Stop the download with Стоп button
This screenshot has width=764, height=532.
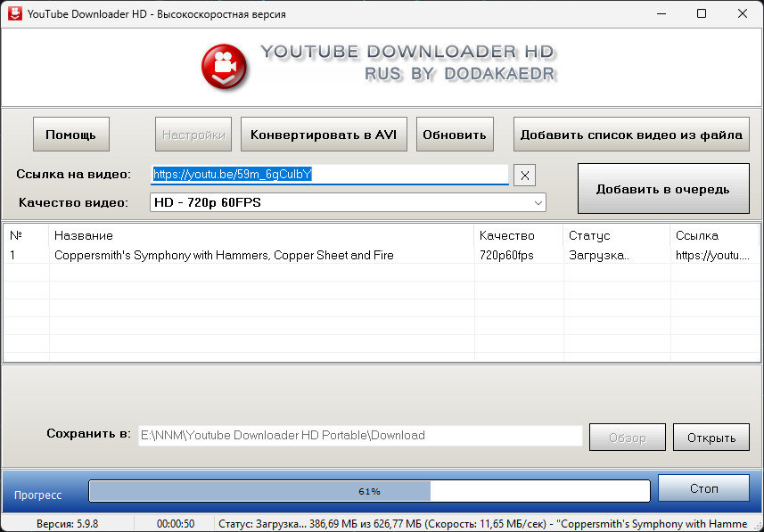[x=703, y=488]
